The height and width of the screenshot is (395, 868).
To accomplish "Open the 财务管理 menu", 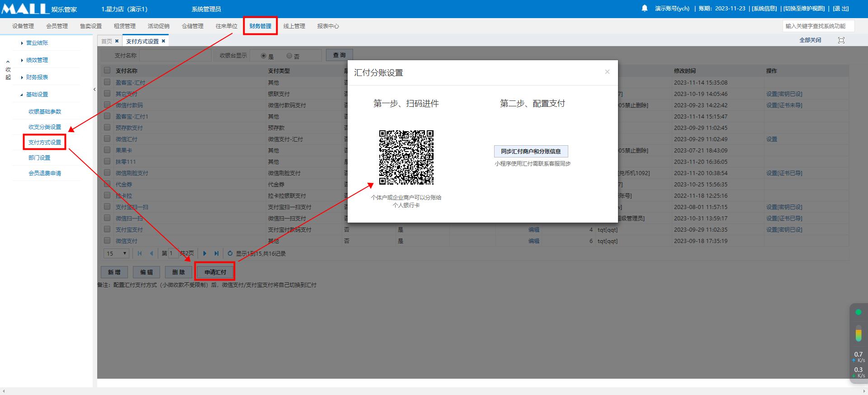I will (260, 26).
